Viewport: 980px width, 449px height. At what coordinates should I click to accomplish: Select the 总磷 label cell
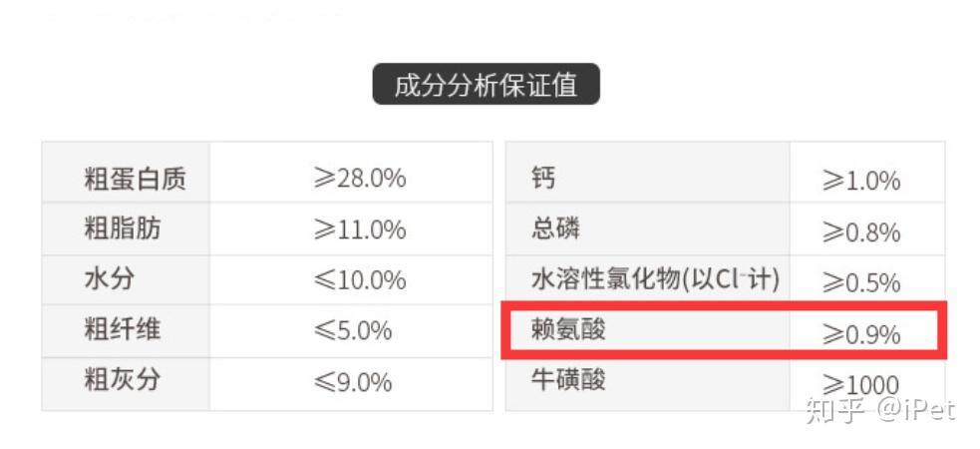(x=556, y=229)
